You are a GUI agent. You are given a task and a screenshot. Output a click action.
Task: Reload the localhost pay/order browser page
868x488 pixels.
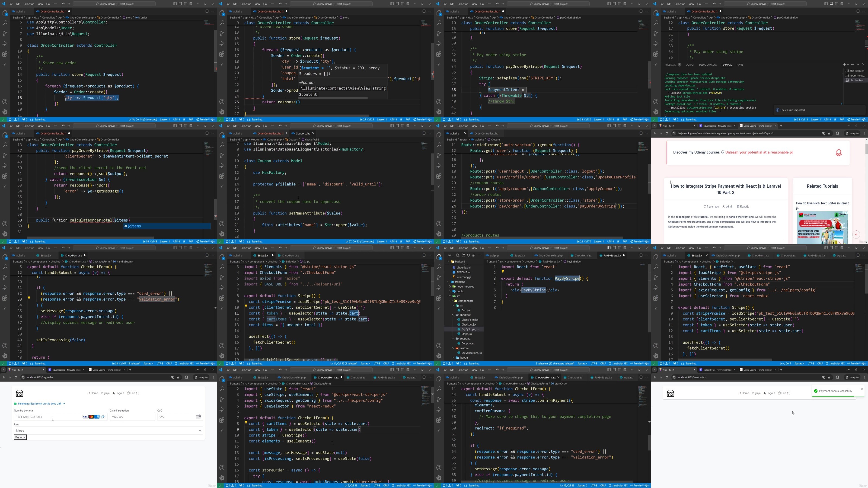click(x=16, y=377)
